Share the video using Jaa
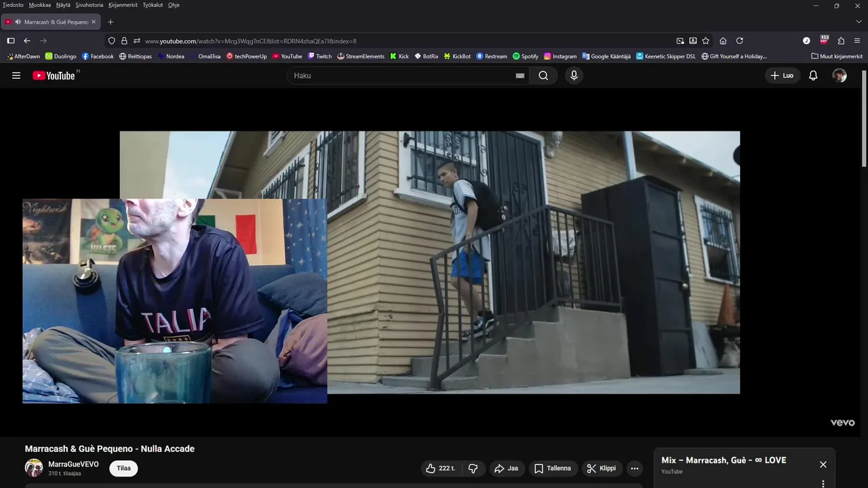 point(507,468)
